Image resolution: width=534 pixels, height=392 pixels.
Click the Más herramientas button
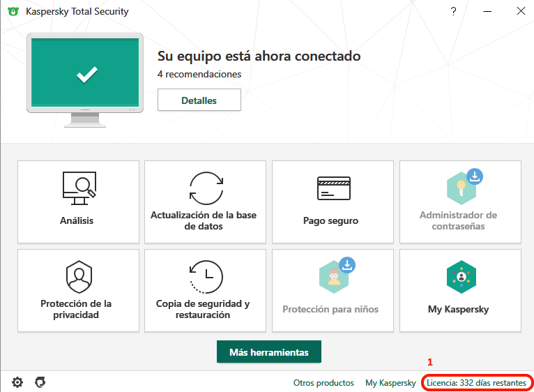click(269, 352)
